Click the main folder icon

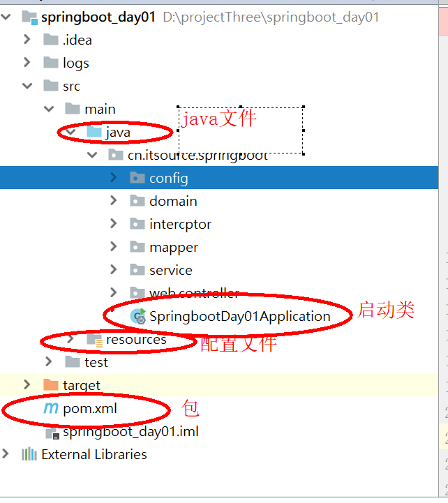(x=72, y=109)
